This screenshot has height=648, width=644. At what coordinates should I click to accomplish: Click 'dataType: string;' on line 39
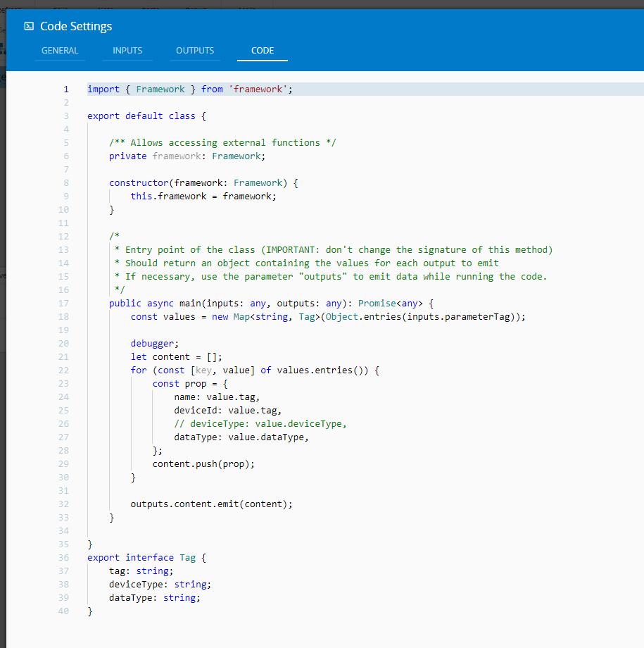155,598
